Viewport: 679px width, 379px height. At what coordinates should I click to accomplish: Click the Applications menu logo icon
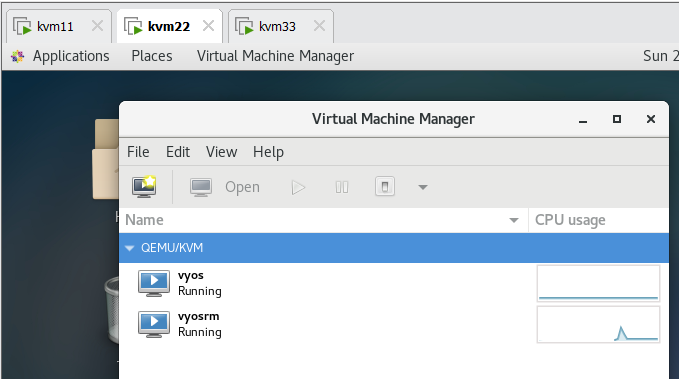click(17, 56)
